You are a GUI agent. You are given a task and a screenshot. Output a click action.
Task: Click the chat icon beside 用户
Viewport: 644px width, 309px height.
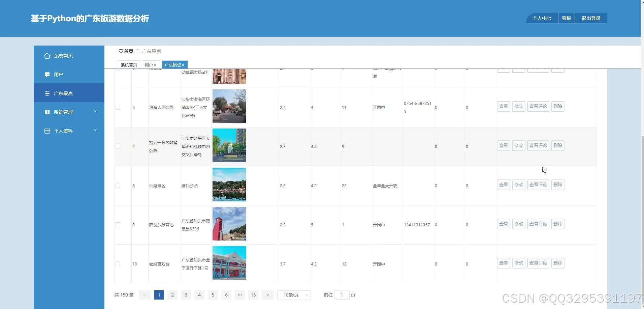[x=47, y=75]
